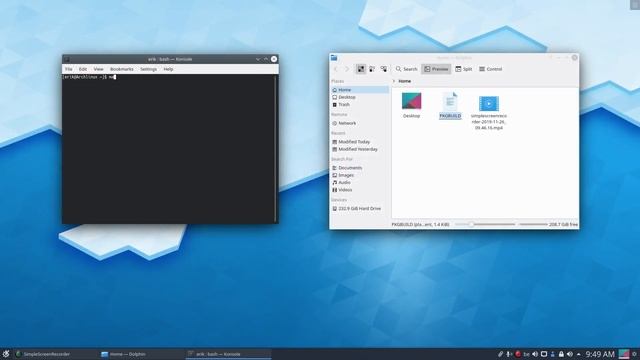Open the Help menu in Konsole
The height and width of the screenshot is (360, 640).
tap(168, 69)
